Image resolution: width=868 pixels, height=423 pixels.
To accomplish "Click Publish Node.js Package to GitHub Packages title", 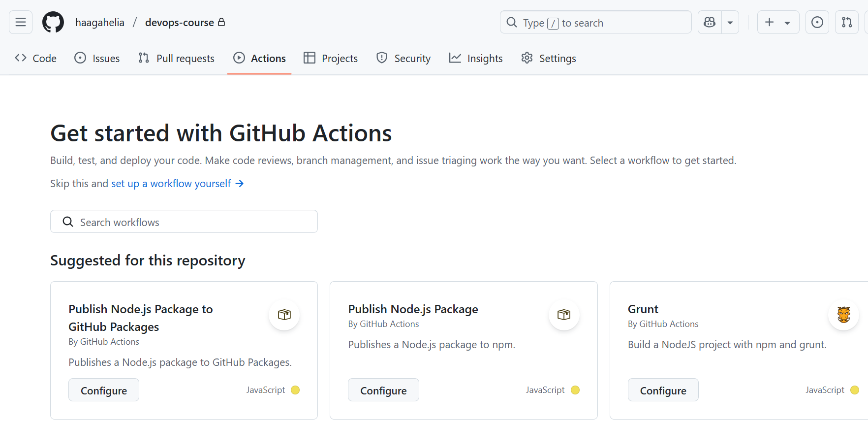I will [x=141, y=318].
